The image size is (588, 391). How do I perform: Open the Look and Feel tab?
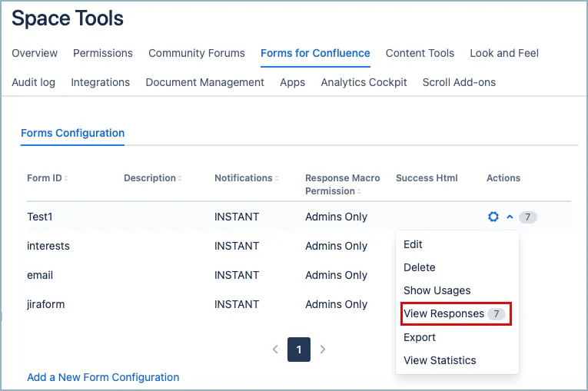coord(504,53)
